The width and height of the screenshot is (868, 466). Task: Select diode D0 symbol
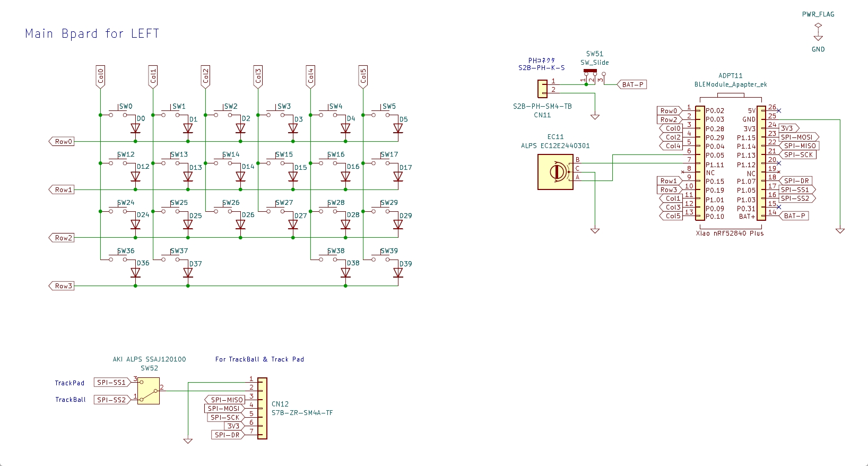(135, 128)
